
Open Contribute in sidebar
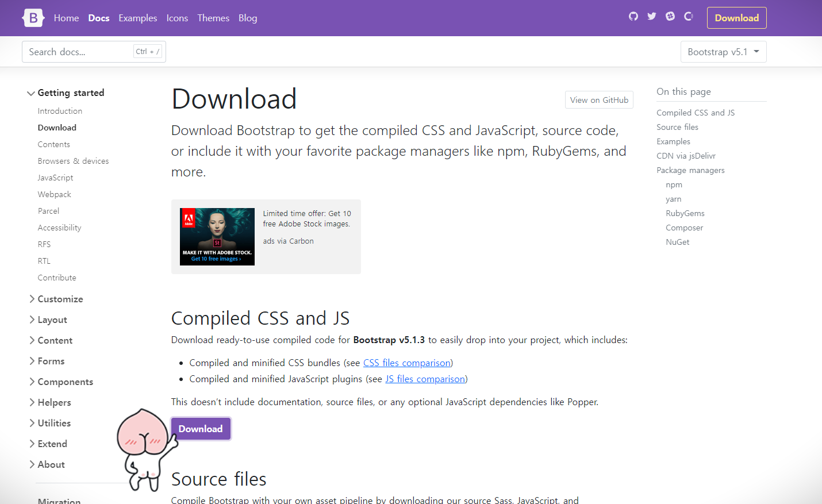(57, 278)
